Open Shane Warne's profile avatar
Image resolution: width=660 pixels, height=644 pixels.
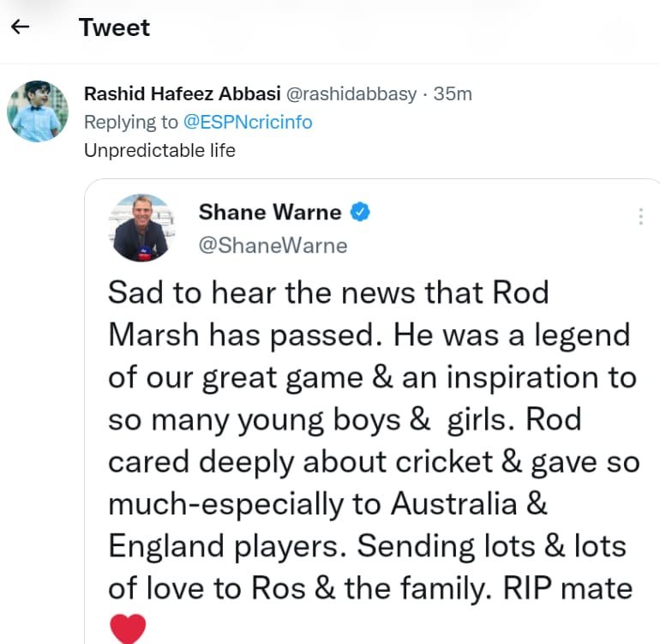(141, 227)
